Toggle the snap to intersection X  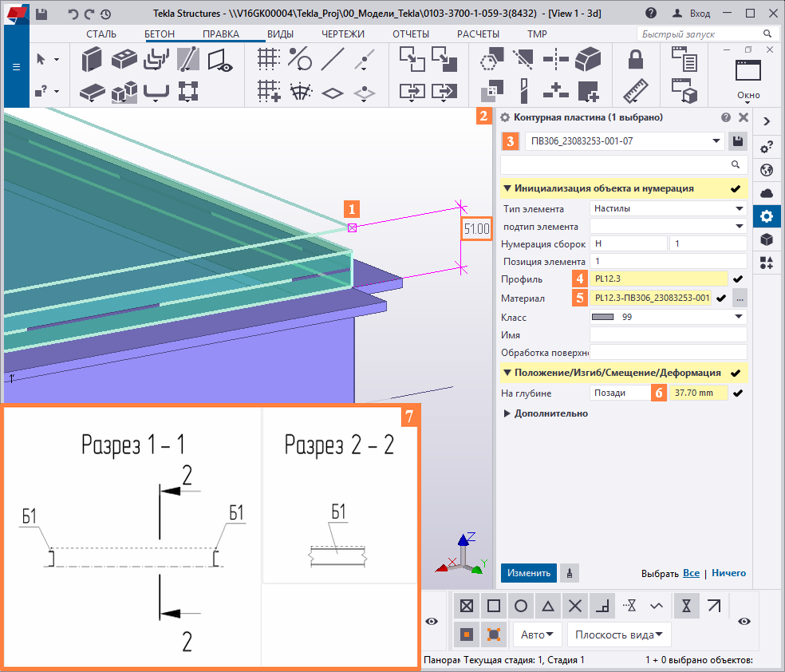coord(575,607)
